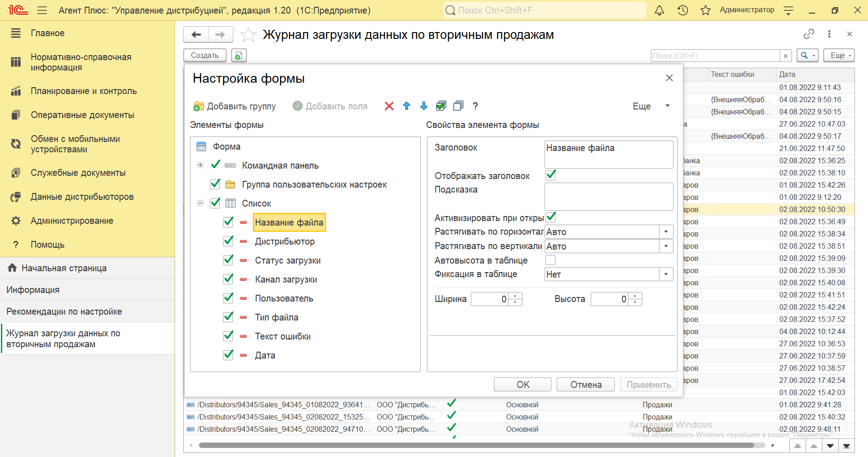Open the main hamburger menu in title bar
Viewport: 868px width, 457px height.
click(42, 10)
